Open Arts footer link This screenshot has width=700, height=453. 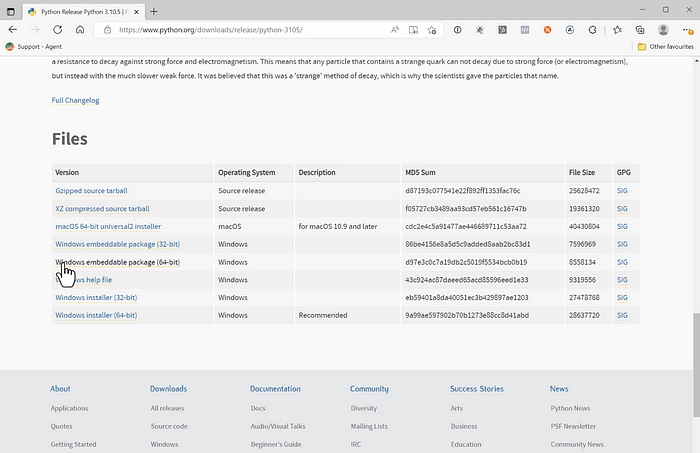point(457,408)
